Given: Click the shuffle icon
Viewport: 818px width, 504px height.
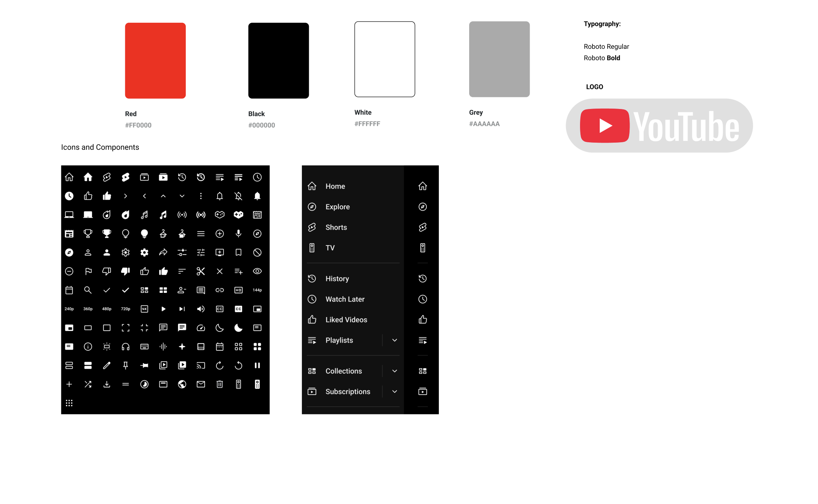Looking at the screenshot, I should [x=88, y=384].
